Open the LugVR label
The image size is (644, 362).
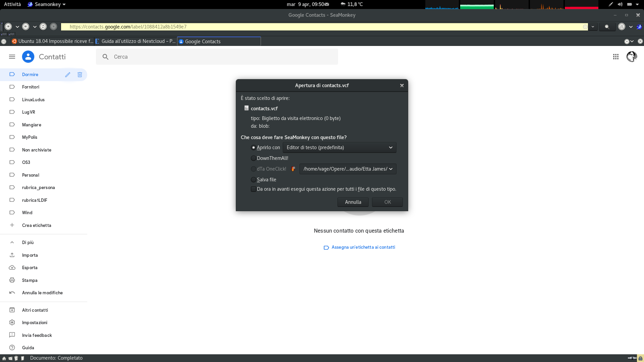[44, 112]
